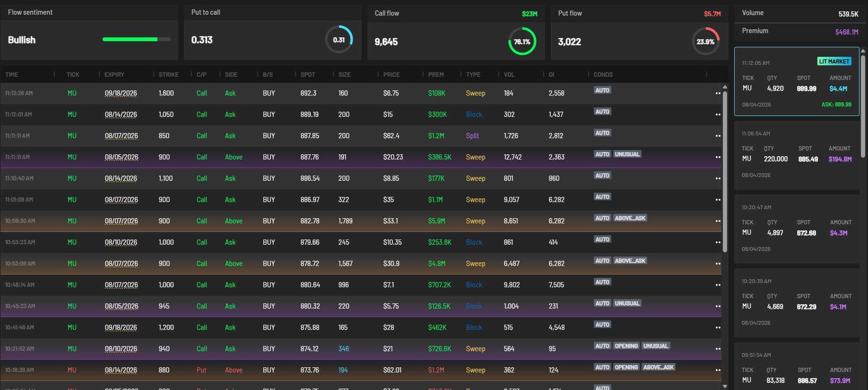Click the 3,022 put flow count

[x=570, y=42]
